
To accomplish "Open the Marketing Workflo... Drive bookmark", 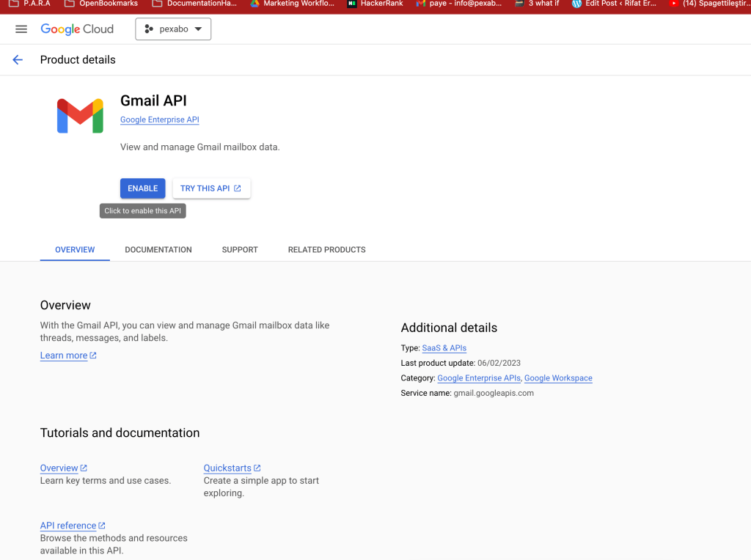I will click(292, 4).
